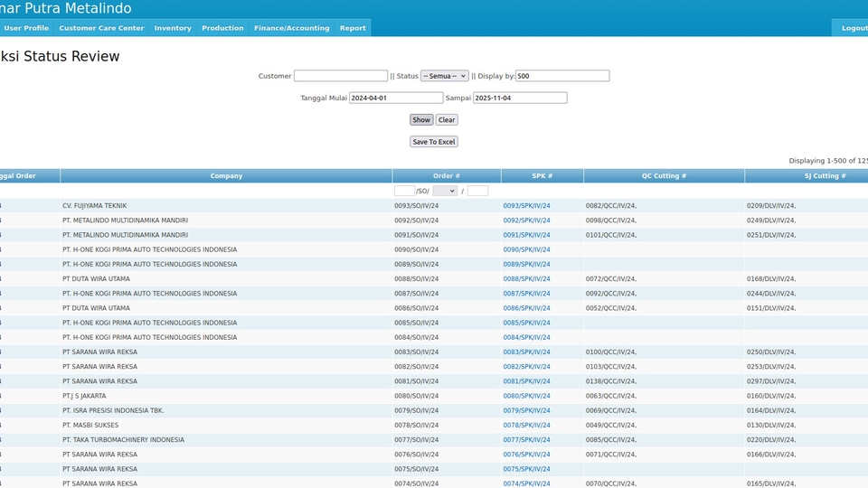Click the Sampai date field
This screenshot has height=488, width=868.
point(520,98)
